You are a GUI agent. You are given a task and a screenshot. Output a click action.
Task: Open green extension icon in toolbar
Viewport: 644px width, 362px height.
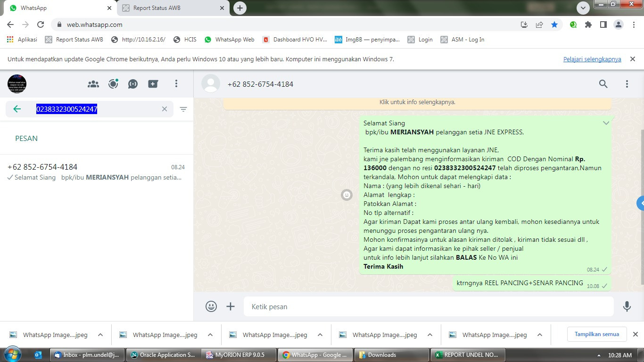[573, 25]
